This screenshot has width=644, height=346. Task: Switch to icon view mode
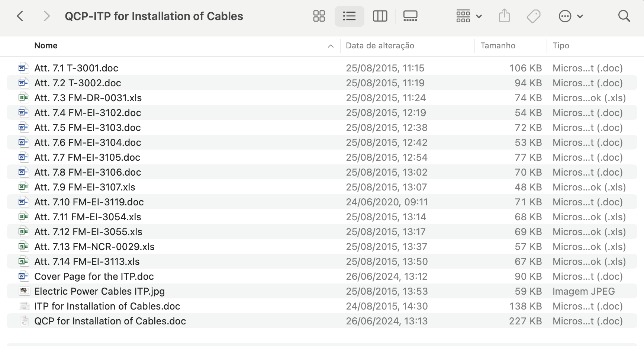[x=319, y=16]
